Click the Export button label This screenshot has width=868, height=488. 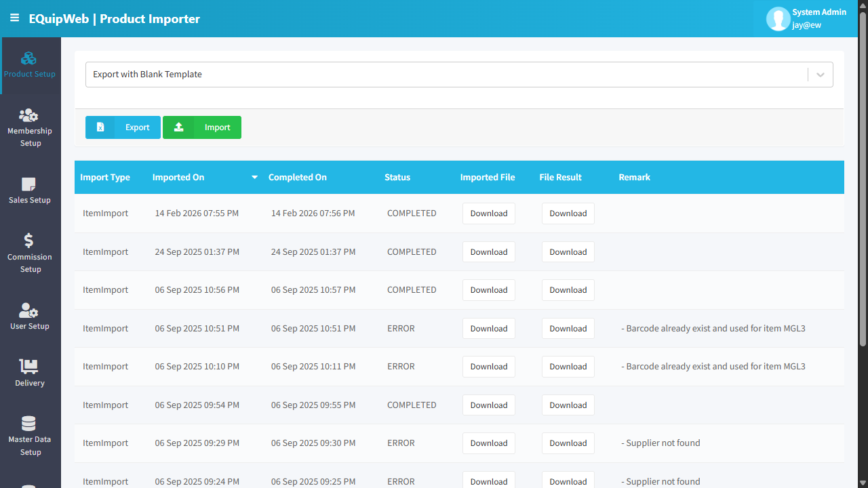point(138,127)
